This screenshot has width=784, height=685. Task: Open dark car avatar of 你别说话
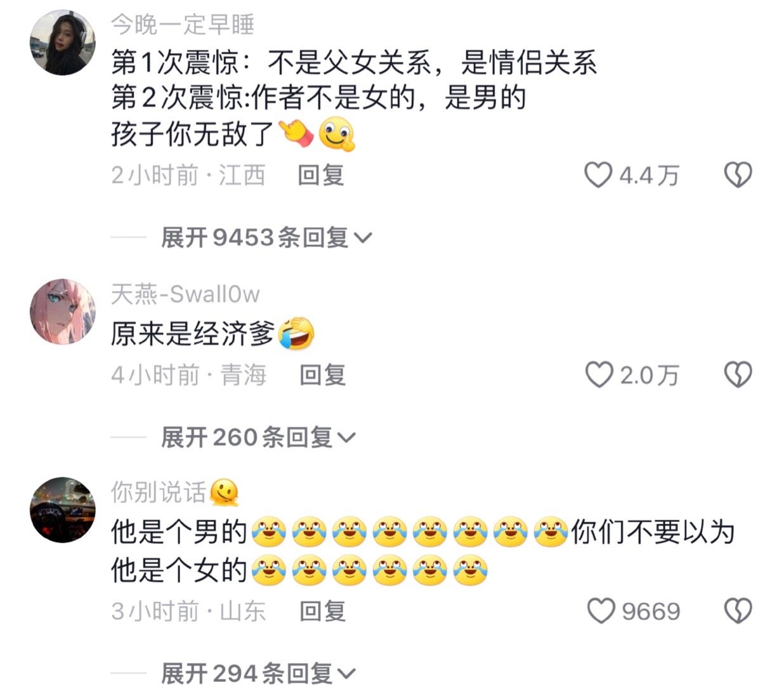coord(63,510)
